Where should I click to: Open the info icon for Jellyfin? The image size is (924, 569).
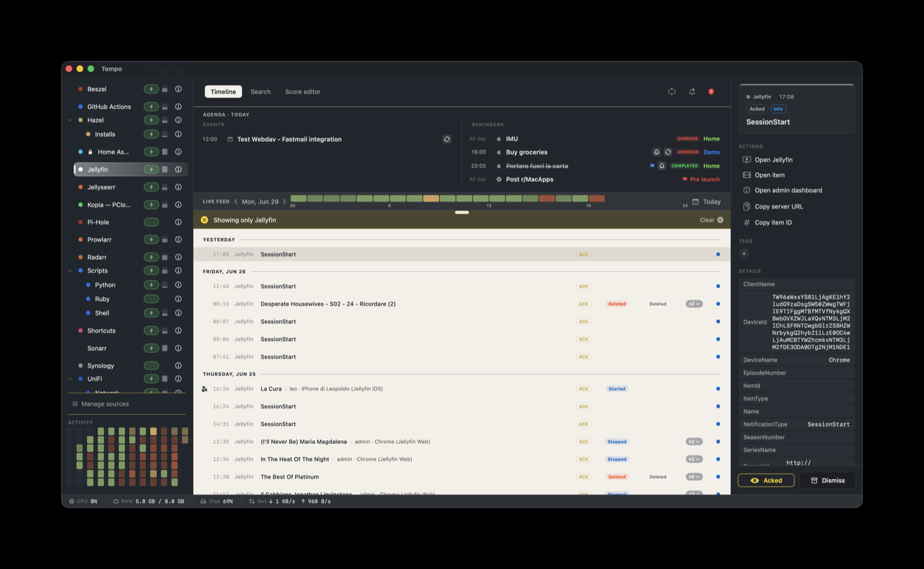click(x=178, y=170)
